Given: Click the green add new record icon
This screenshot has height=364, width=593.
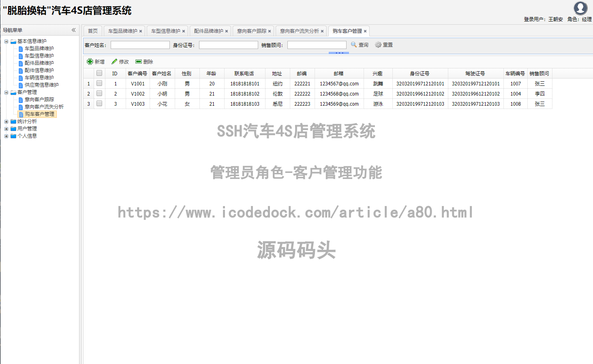Looking at the screenshot, I should pos(90,62).
